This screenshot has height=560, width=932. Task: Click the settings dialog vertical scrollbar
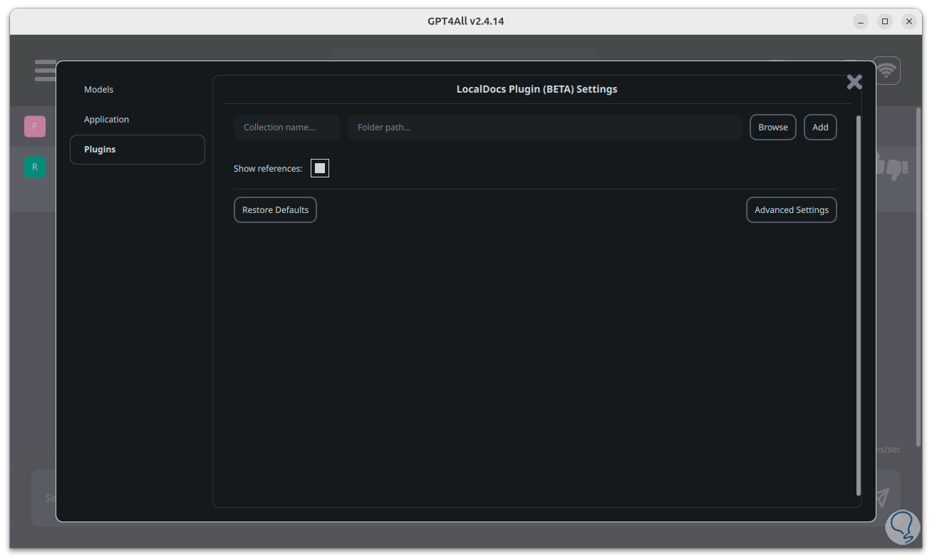point(858,305)
